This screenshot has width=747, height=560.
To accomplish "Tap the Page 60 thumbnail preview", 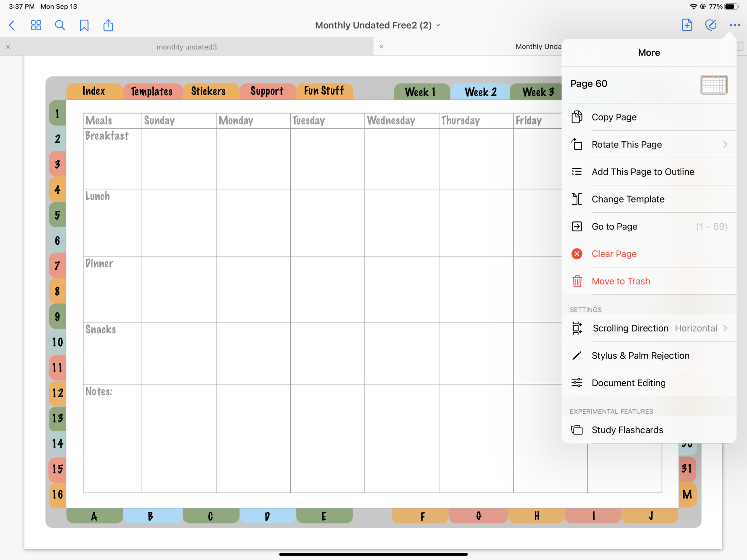I will click(714, 85).
